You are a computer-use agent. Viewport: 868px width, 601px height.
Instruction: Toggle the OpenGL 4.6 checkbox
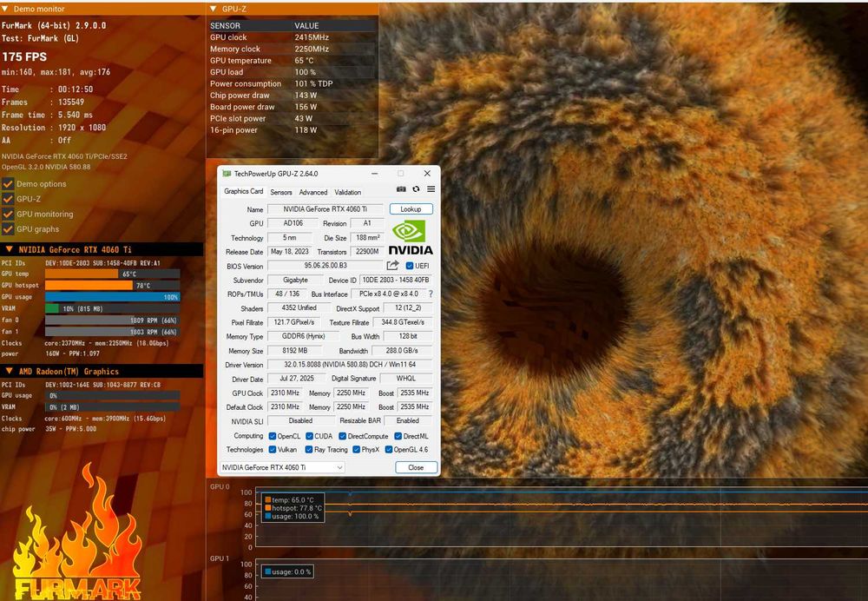click(389, 450)
